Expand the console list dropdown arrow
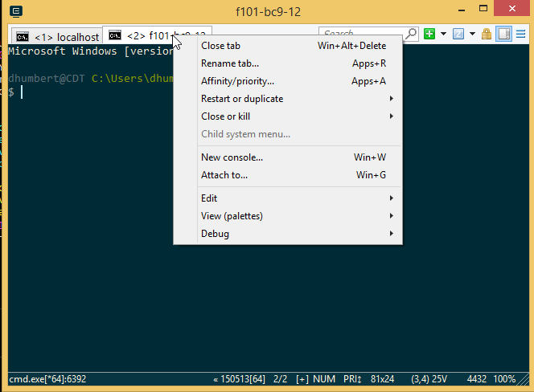The image size is (534, 392). tap(472, 35)
